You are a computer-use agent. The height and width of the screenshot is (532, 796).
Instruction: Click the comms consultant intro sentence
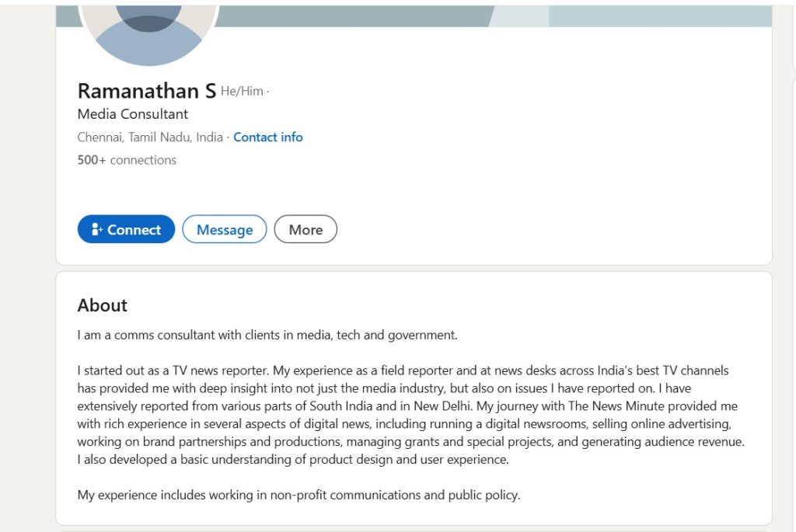click(267, 336)
